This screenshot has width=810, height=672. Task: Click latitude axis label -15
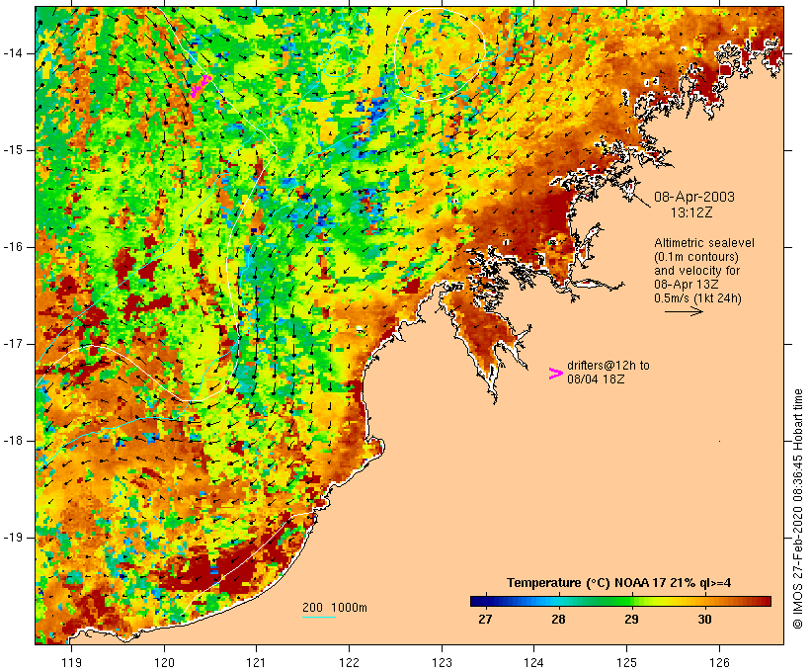13,150
